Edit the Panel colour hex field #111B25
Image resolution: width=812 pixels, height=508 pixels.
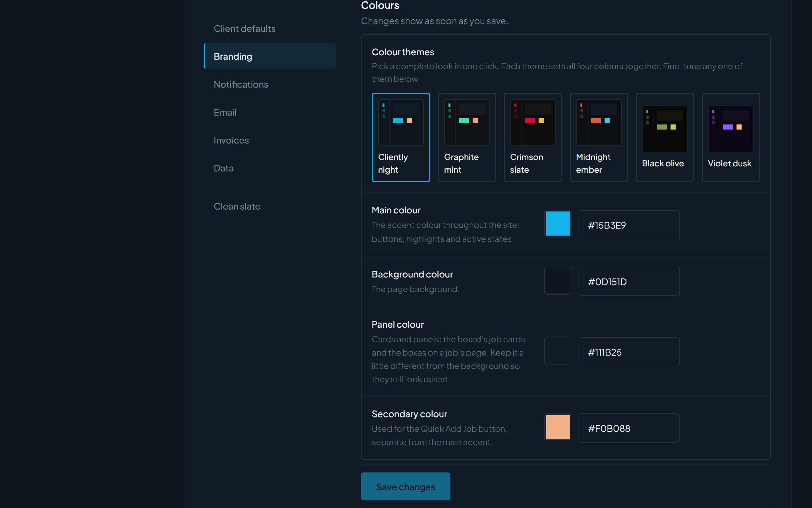[629, 352]
